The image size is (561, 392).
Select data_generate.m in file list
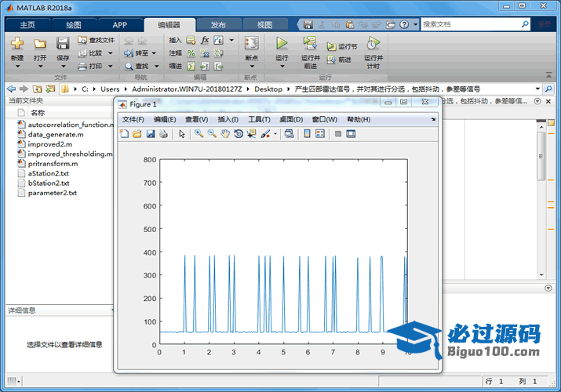point(56,135)
